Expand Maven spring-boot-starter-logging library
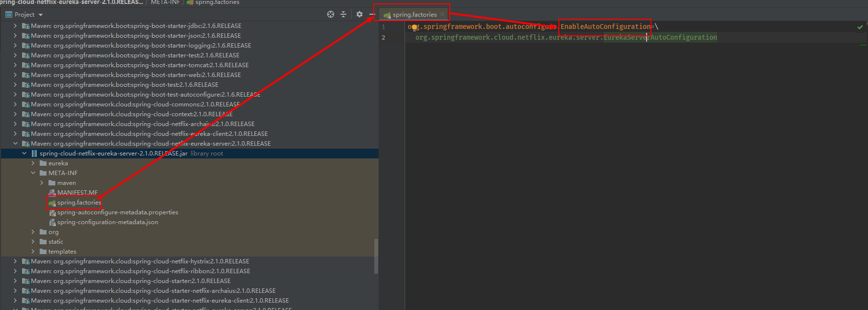The height and width of the screenshot is (310, 868). click(x=15, y=46)
